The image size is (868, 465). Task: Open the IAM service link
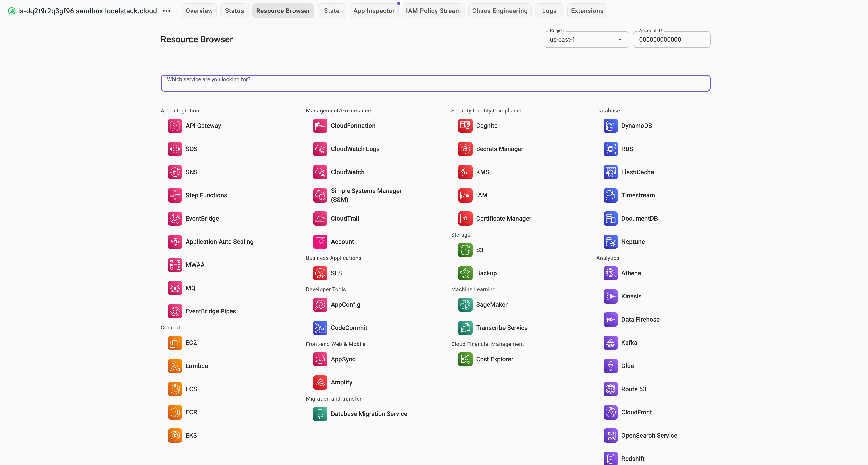click(x=481, y=196)
